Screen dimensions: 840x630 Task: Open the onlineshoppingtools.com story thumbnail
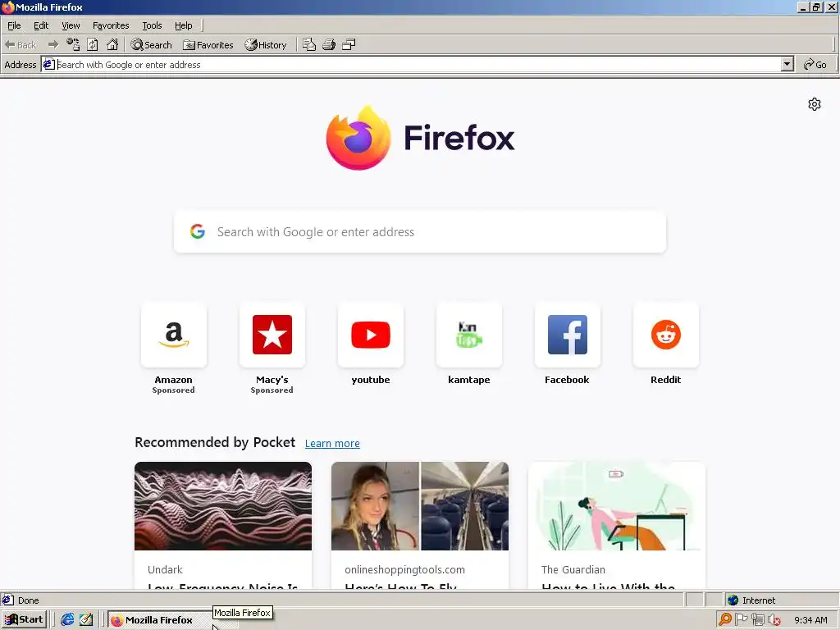[420, 506]
